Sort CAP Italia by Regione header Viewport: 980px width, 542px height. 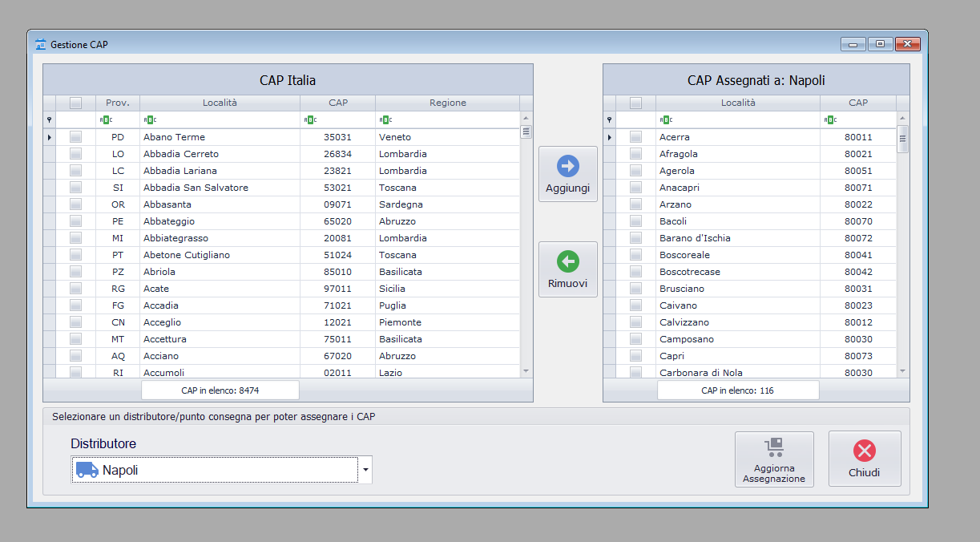[447, 103]
